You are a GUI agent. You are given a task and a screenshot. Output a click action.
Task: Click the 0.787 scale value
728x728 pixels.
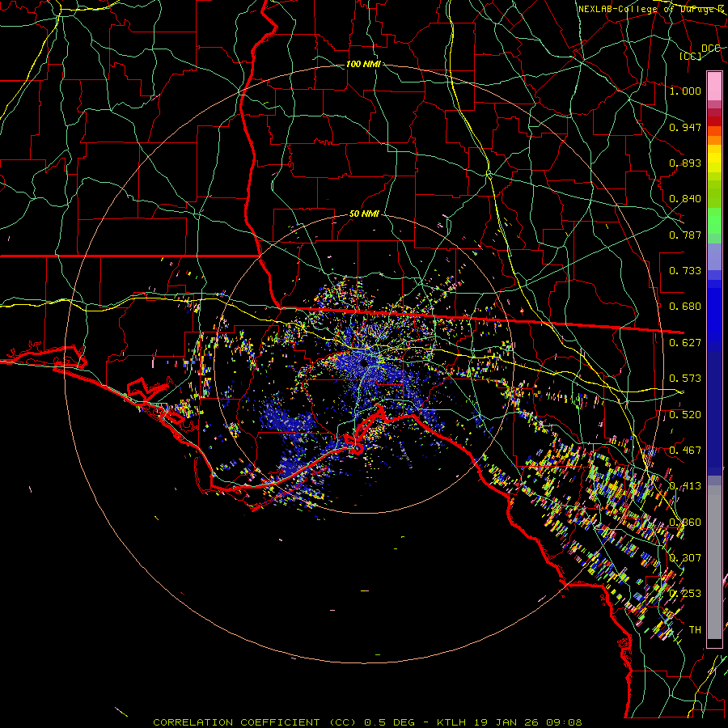[685, 235]
